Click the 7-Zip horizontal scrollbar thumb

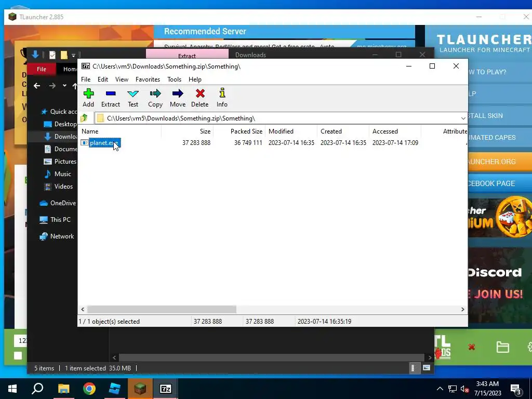(x=162, y=310)
